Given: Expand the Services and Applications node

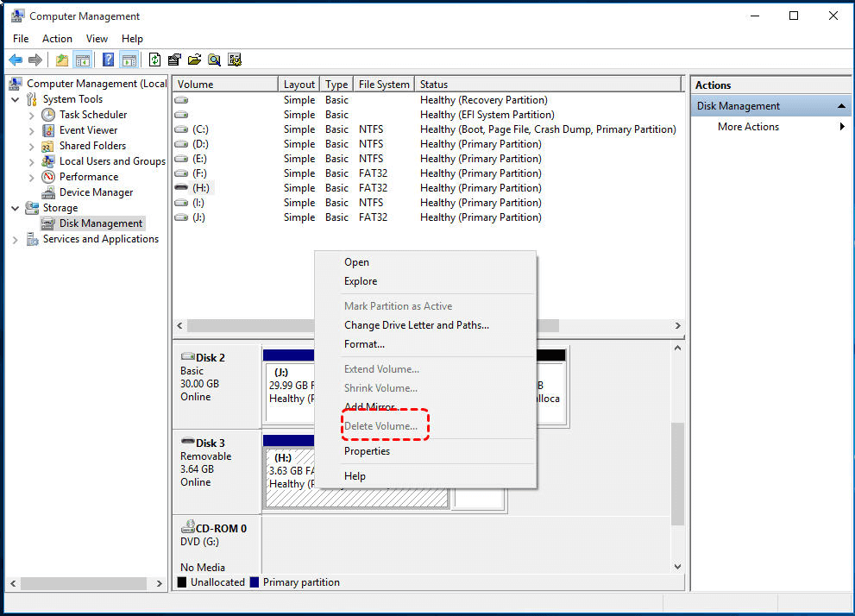Looking at the screenshot, I should tap(16, 239).
